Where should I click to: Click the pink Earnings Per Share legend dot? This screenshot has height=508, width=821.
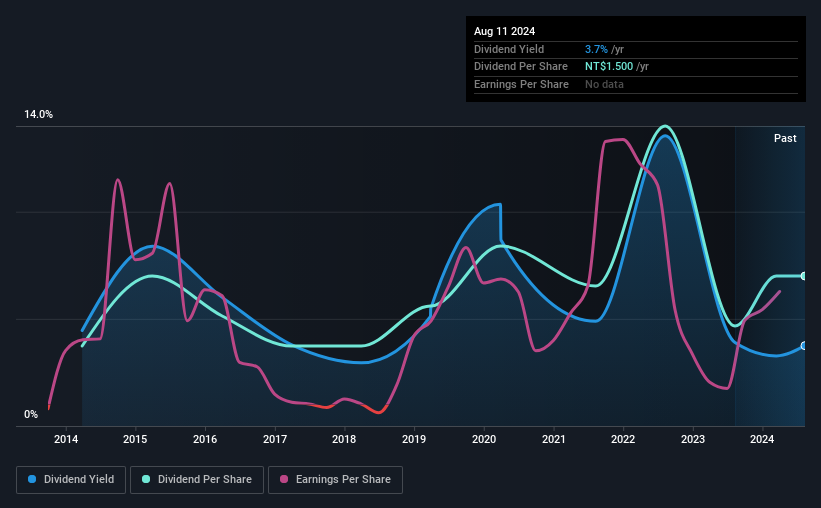click(x=284, y=479)
